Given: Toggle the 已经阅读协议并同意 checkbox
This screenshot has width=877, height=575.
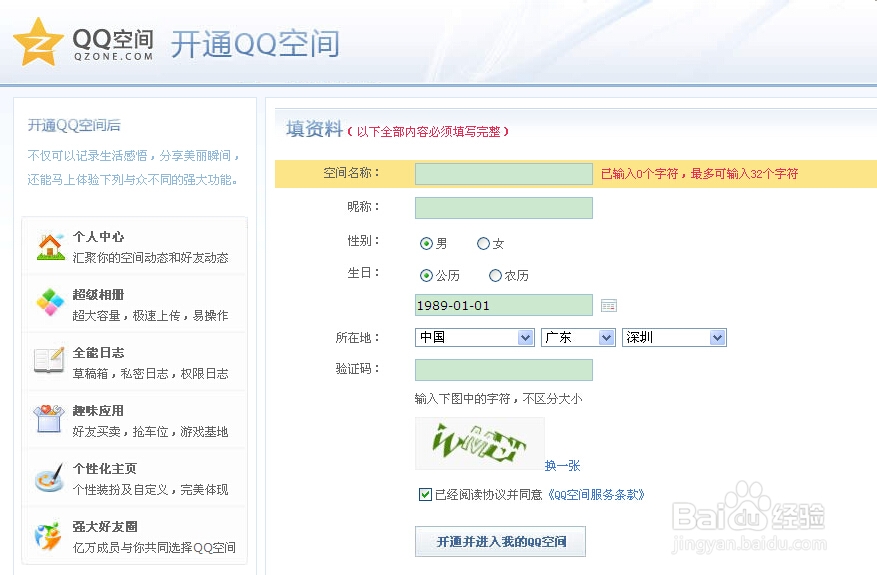Looking at the screenshot, I should [x=425, y=494].
